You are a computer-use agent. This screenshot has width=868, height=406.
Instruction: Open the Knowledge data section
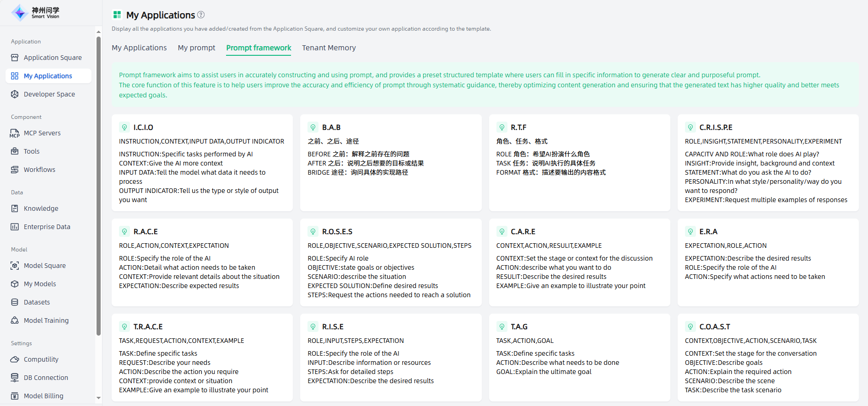click(x=41, y=208)
